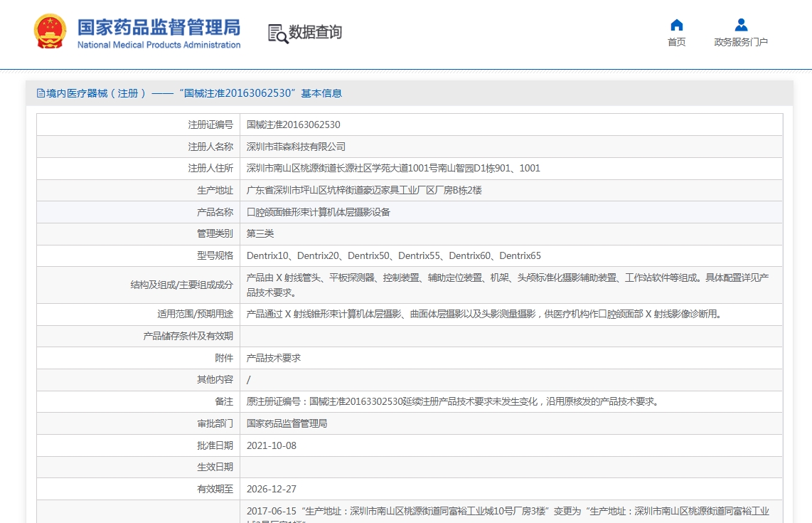This screenshot has width=812, height=523.
Task: Click the 产品名称 row label
Action: (215, 212)
